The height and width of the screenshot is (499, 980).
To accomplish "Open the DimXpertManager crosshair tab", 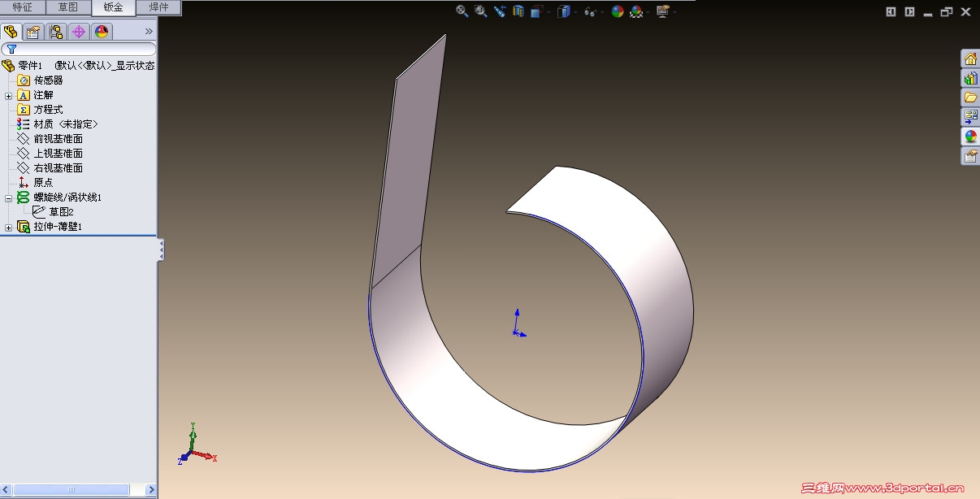I will (x=79, y=32).
